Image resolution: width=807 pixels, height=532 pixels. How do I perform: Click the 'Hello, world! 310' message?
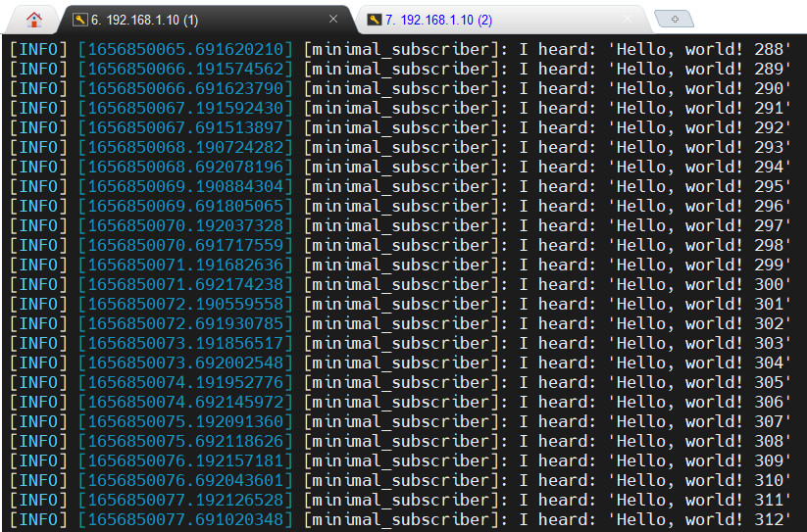tap(699, 481)
